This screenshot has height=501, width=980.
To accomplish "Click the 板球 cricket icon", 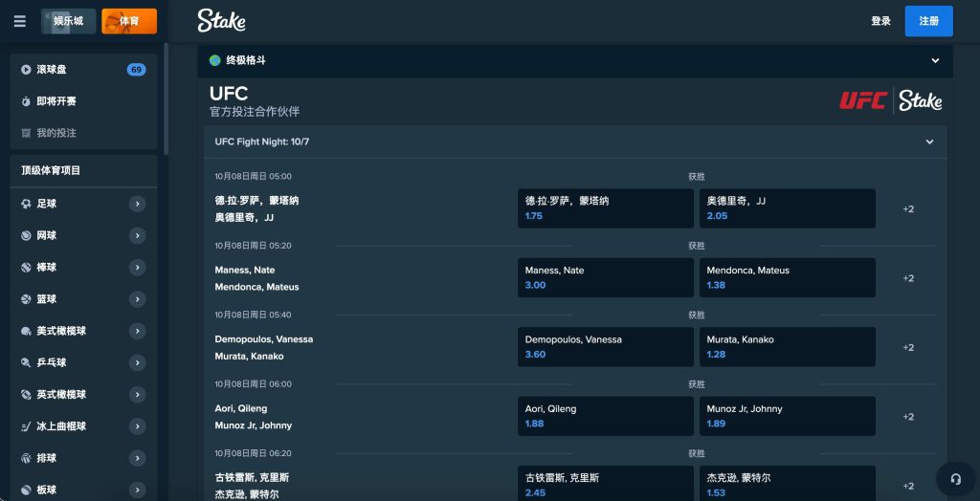I will coord(26,490).
